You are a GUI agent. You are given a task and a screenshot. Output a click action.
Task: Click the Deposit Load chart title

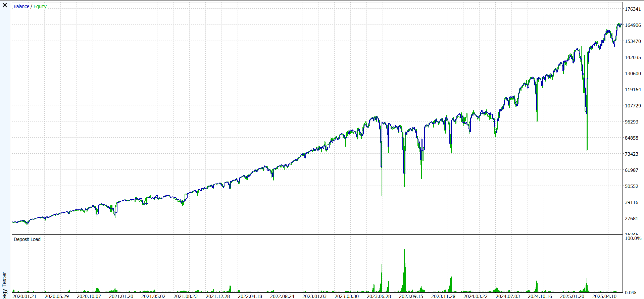27,239
